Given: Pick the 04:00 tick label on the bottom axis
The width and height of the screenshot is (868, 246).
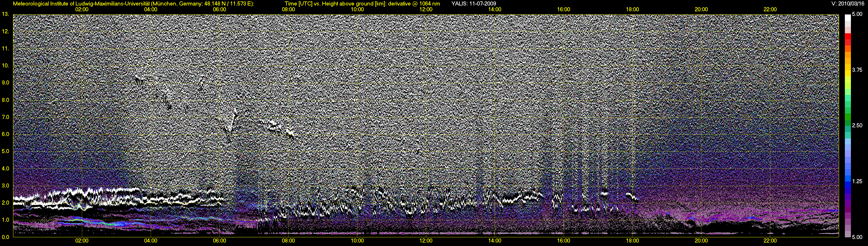Looking at the screenshot, I should (x=151, y=241).
